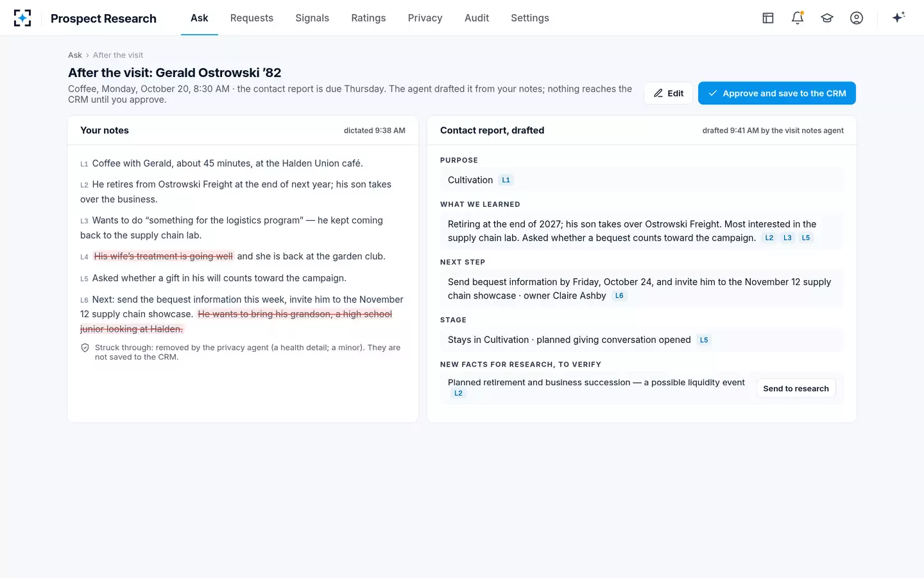Click the graduation cap learning icon
The image size is (924, 578).
(x=827, y=18)
